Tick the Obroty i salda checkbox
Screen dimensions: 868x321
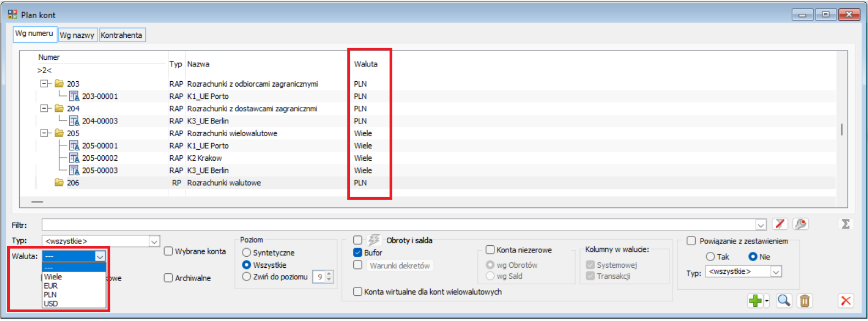pyautogui.click(x=358, y=240)
